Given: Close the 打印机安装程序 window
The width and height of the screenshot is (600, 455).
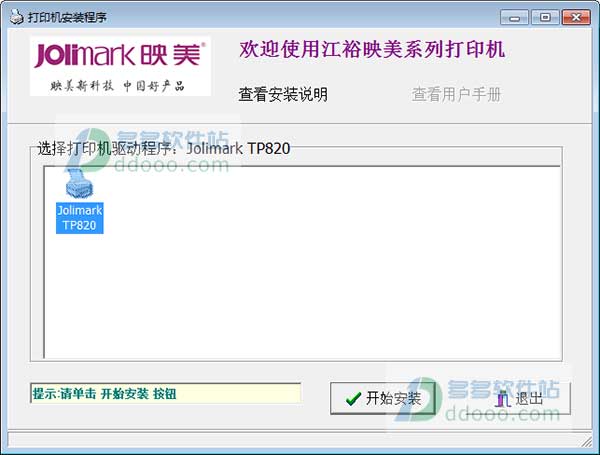Looking at the screenshot, I should click(x=576, y=18).
